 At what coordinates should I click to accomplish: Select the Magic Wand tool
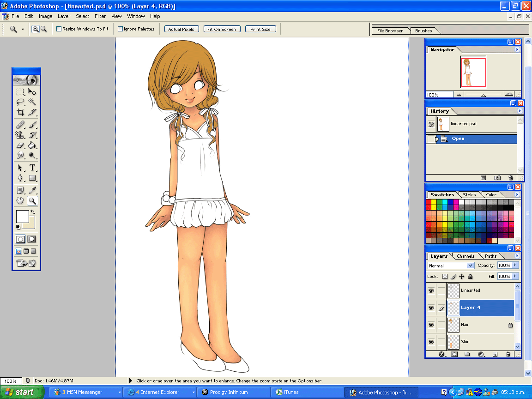[x=32, y=102]
